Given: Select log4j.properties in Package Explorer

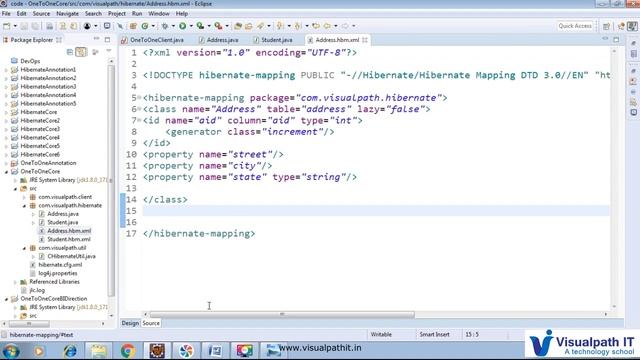Looking at the screenshot, I should pyautogui.click(x=58, y=273).
